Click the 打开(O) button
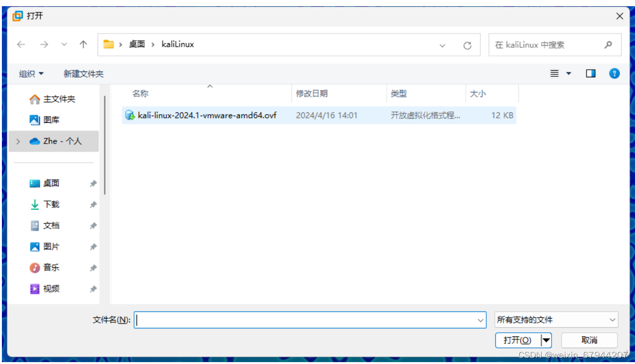The image size is (635, 364). click(517, 340)
